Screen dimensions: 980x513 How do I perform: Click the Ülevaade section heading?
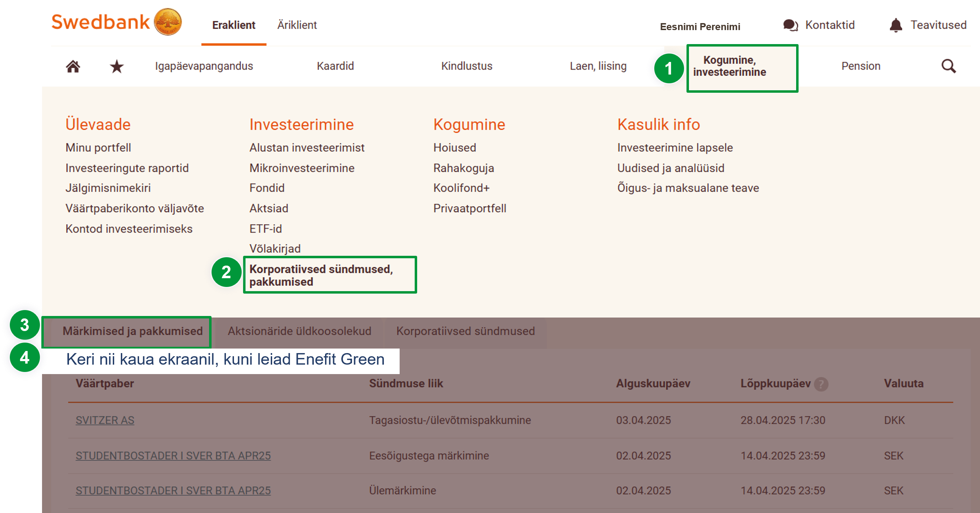[98, 124]
